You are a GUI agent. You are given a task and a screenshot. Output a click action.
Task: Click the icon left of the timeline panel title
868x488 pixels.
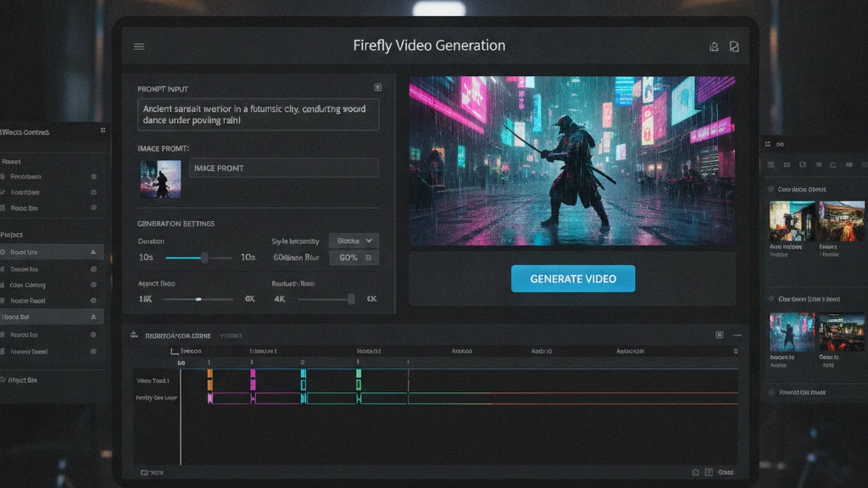[x=134, y=335]
